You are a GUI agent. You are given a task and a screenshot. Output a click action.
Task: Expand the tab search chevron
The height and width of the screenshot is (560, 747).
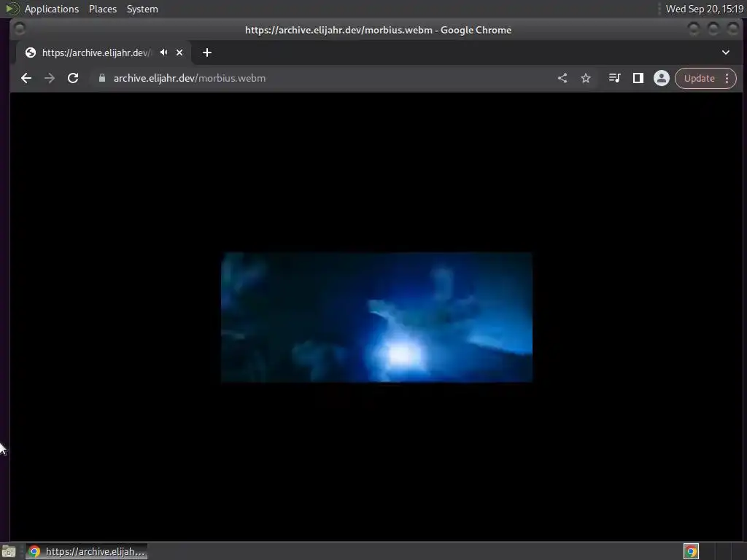coord(726,52)
